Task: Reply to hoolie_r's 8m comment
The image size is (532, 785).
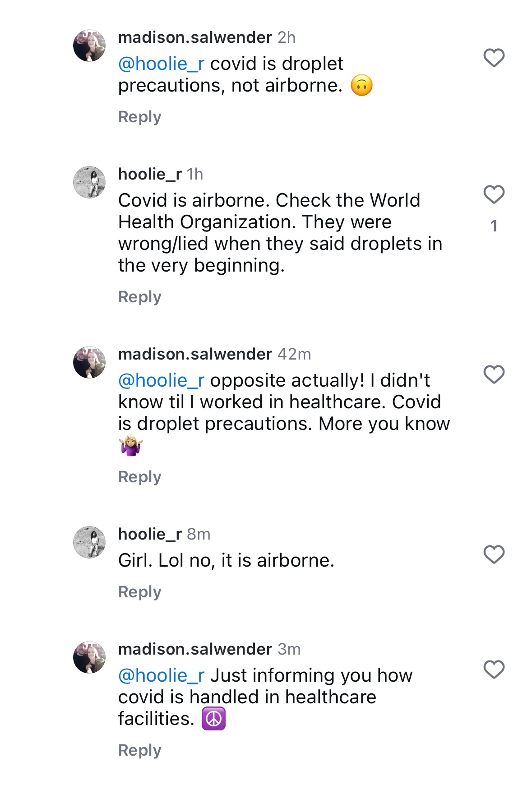Action: (139, 592)
